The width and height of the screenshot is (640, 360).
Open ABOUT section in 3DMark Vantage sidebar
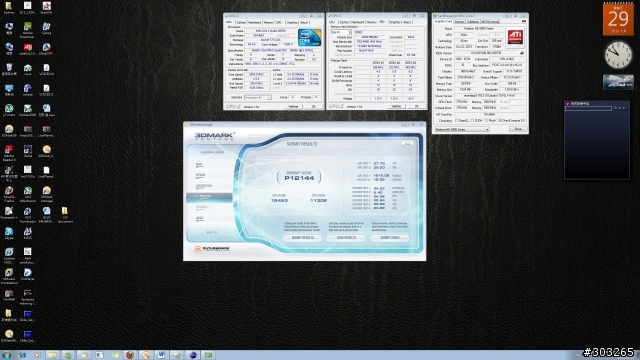(x=209, y=218)
